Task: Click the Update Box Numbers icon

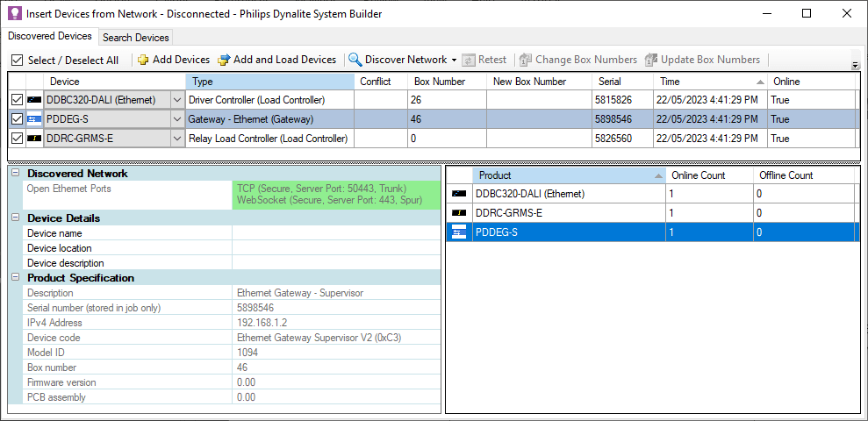Action: click(x=651, y=60)
